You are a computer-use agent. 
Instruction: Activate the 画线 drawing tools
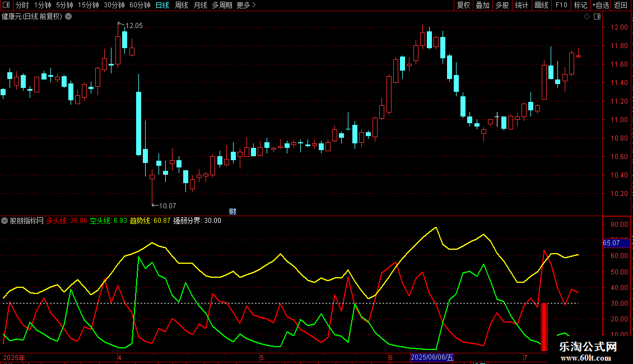[541, 5]
